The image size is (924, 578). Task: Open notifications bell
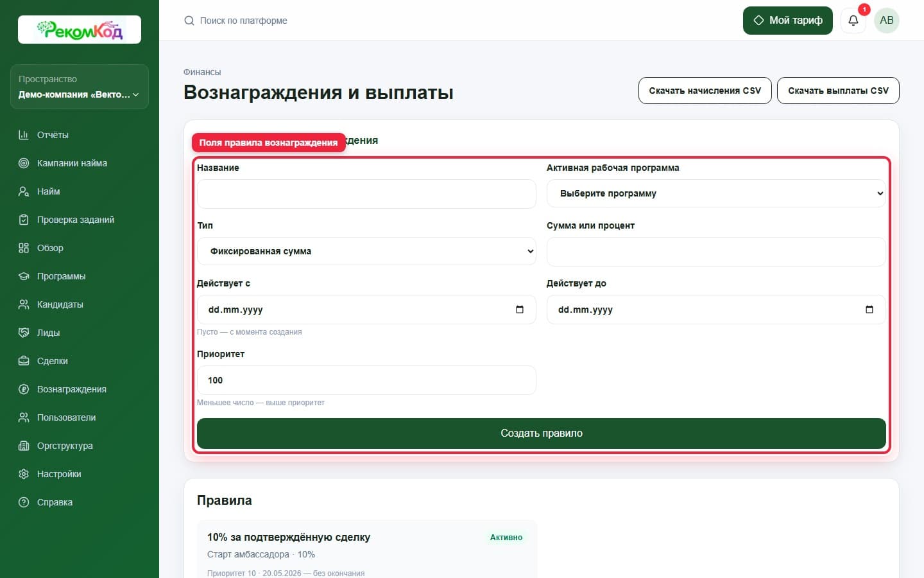point(853,21)
